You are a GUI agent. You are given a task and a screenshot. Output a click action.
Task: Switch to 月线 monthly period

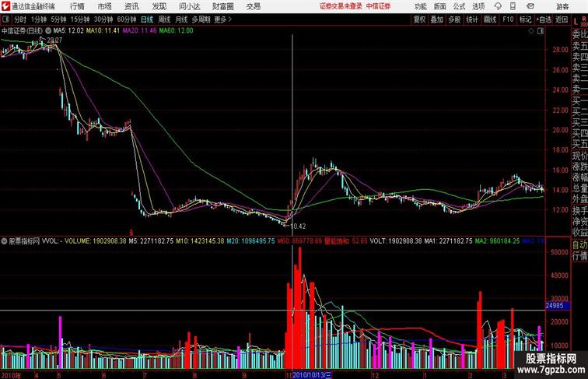tap(181, 19)
